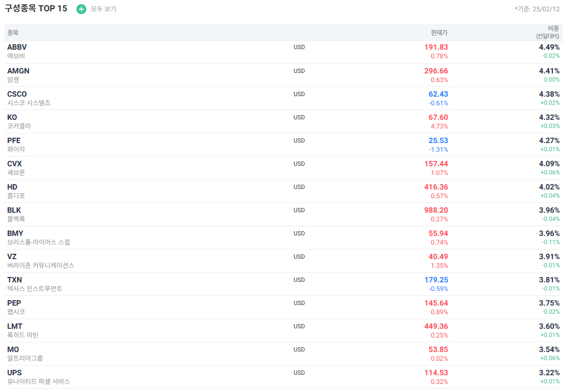Click the 펩시코 company name
The height and width of the screenshot is (392, 568).
[16, 311]
